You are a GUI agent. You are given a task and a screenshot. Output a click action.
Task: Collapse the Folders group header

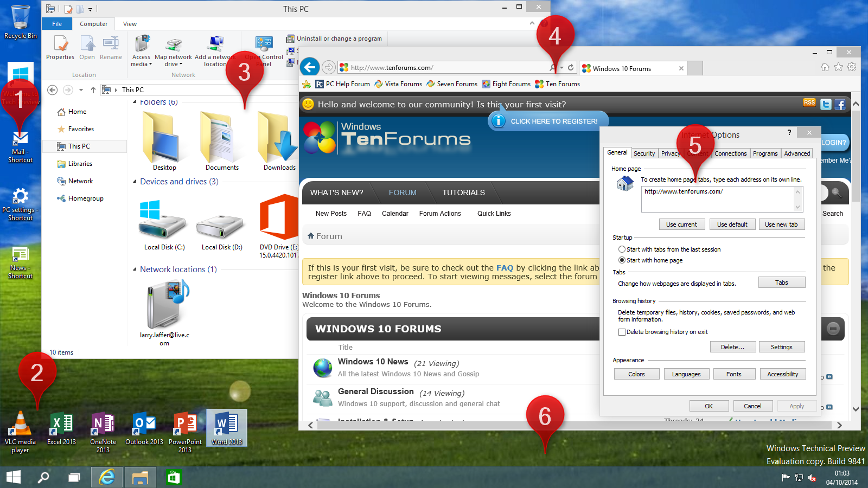pos(135,102)
